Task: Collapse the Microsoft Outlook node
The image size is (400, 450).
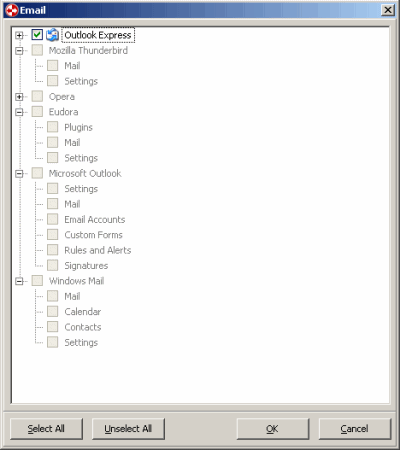Action: pyautogui.click(x=19, y=173)
